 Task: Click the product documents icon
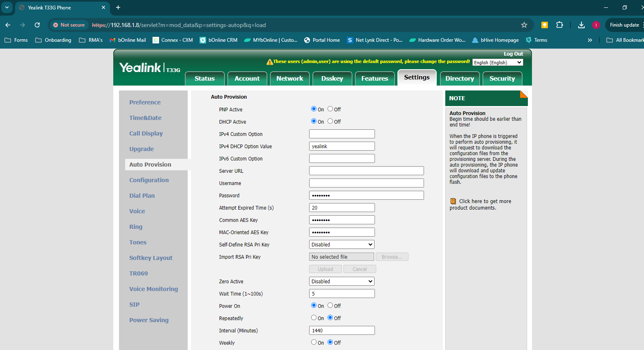click(453, 201)
